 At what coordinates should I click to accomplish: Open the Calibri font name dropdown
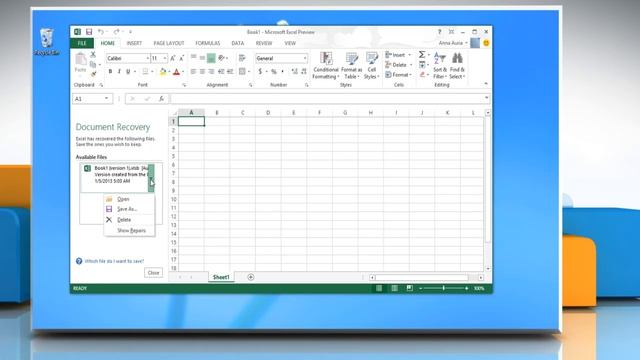147,58
